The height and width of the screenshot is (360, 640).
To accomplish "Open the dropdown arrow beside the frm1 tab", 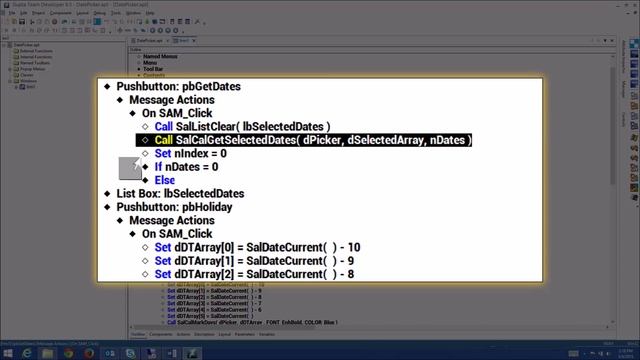I will pos(194,41).
